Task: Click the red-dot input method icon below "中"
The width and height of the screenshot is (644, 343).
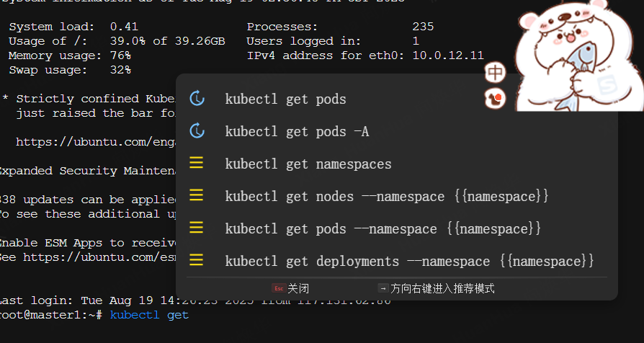Action: click(496, 98)
